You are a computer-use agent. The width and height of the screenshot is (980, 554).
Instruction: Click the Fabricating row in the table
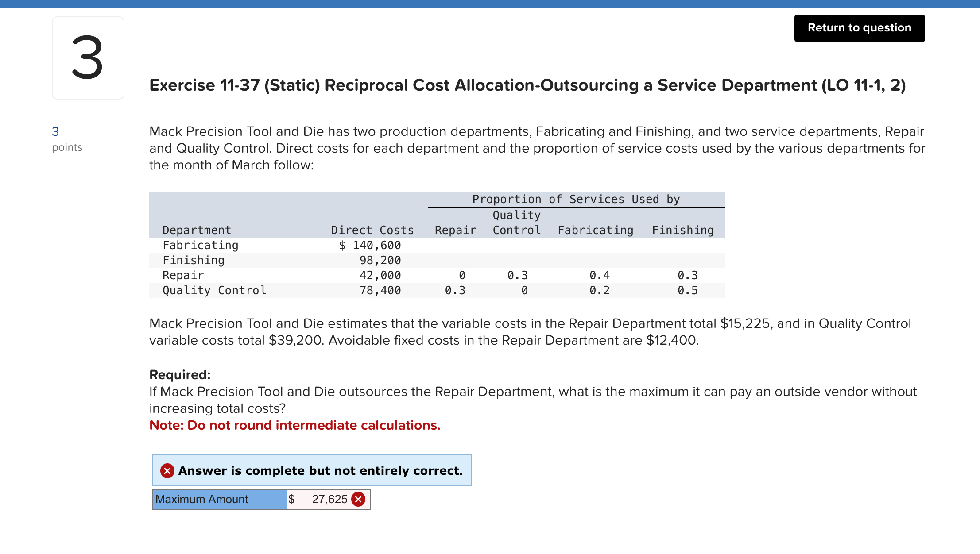[x=200, y=245]
